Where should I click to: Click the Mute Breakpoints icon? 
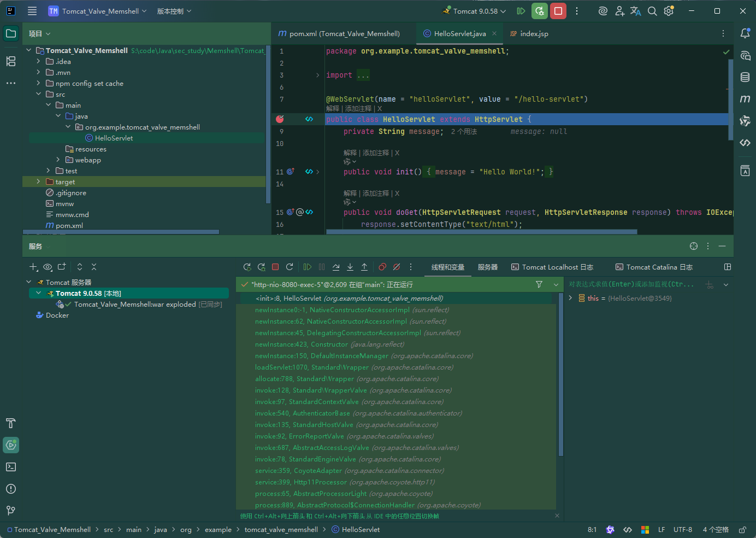397,267
